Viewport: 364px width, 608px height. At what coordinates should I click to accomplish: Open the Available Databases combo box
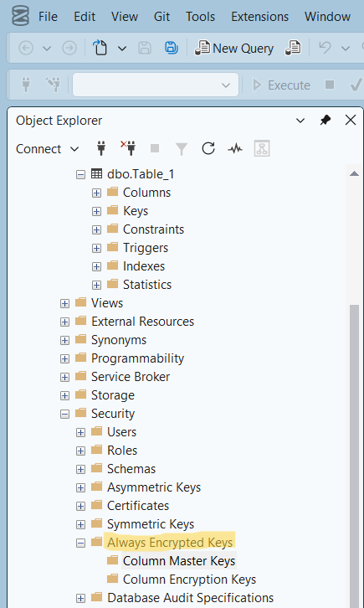[156, 85]
